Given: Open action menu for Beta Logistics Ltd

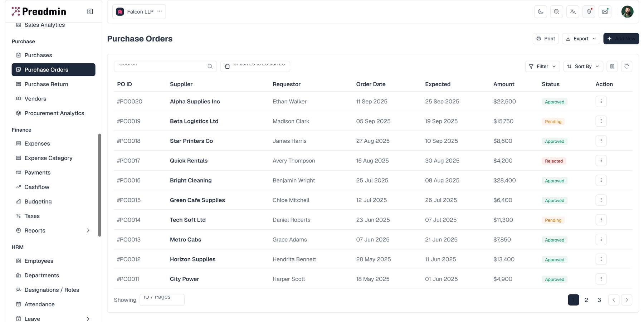Looking at the screenshot, I should (601, 121).
